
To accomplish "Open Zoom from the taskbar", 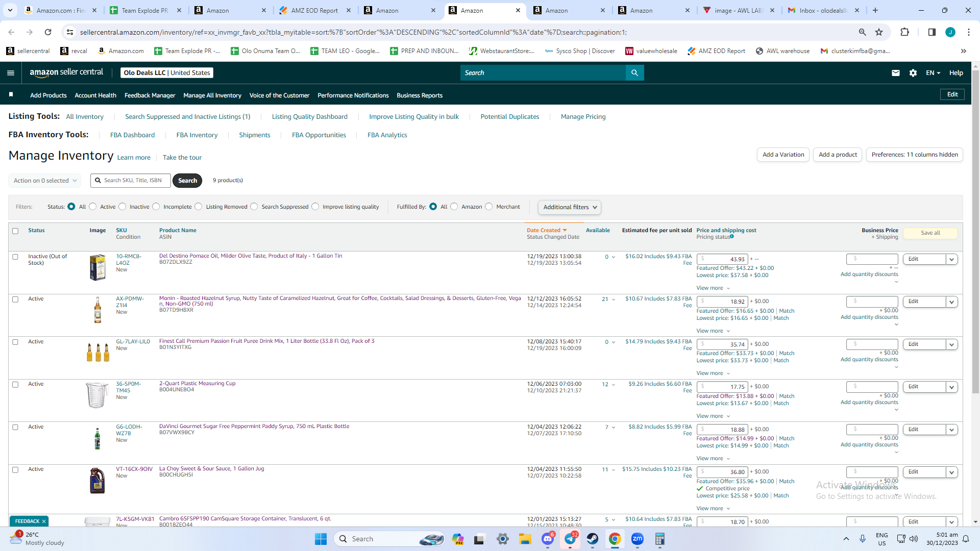I will click(637, 539).
